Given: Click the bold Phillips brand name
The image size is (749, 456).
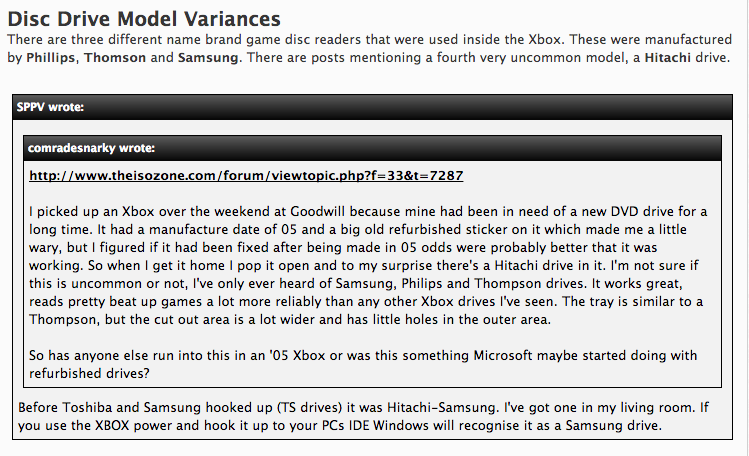Looking at the screenshot, I should tap(51, 58).
